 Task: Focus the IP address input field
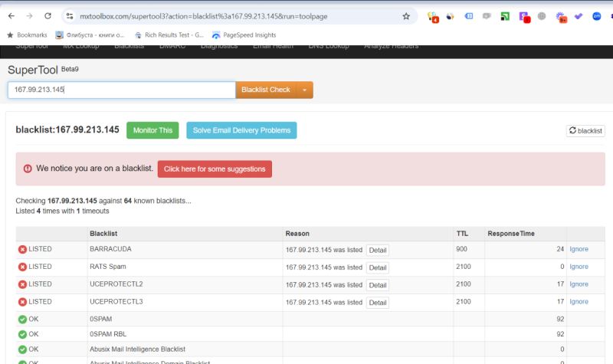(122, 90)
